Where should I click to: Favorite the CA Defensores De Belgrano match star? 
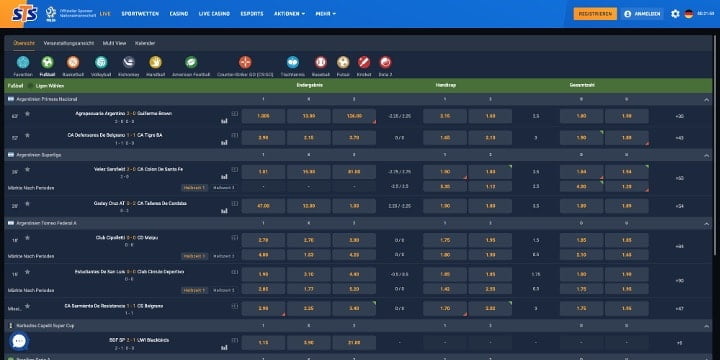click(27, 135)
